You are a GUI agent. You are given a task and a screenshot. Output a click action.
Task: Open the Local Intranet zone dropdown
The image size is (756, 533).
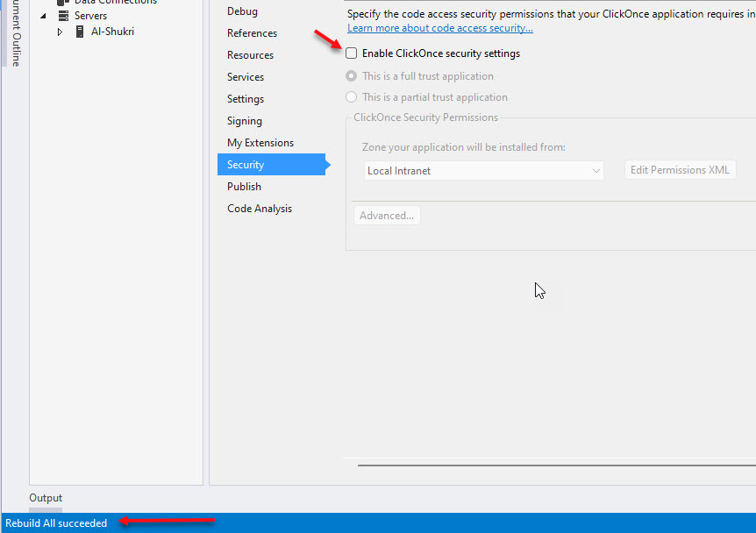pyautogui.click(x=484, y=171)
